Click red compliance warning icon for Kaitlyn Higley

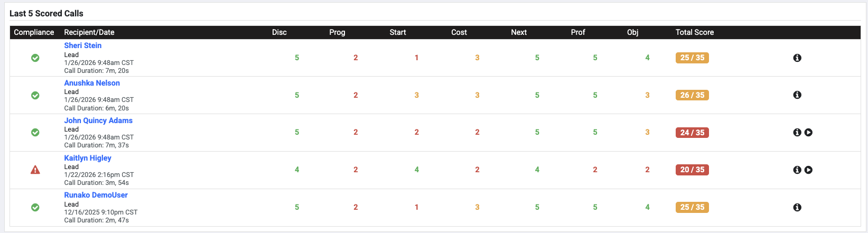point(35,170)
